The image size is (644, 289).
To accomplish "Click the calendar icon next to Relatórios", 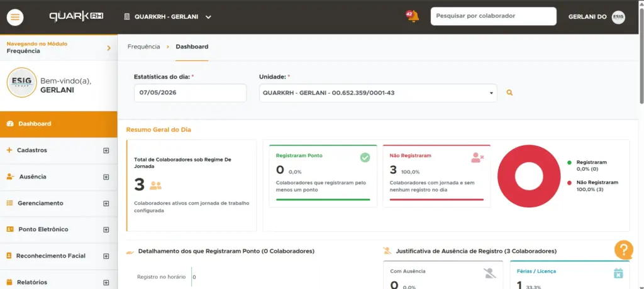I will pos(9,282).
